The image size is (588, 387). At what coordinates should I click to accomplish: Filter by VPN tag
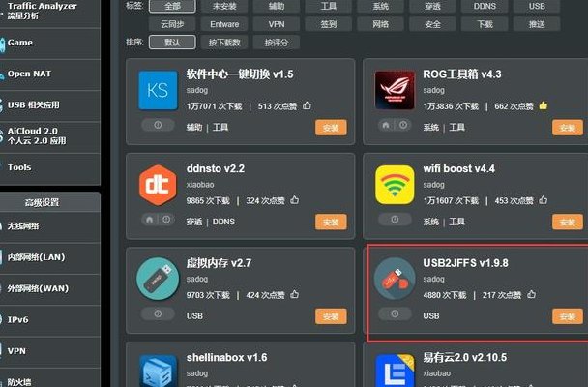277,24
